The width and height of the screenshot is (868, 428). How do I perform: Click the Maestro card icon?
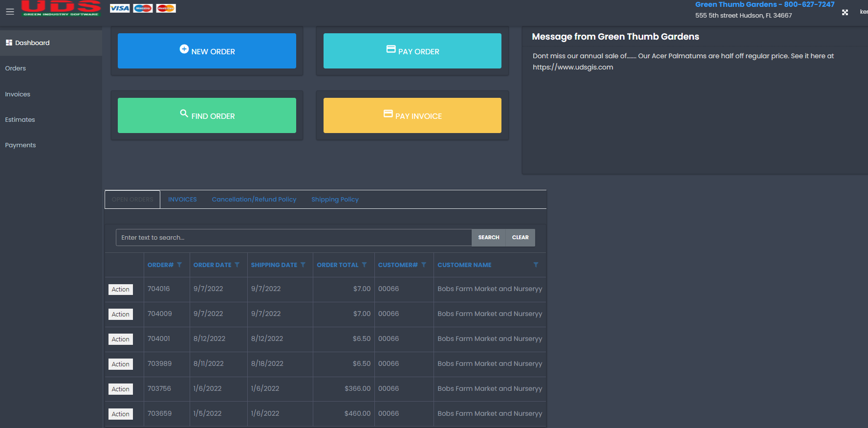[x=143, y=8]
